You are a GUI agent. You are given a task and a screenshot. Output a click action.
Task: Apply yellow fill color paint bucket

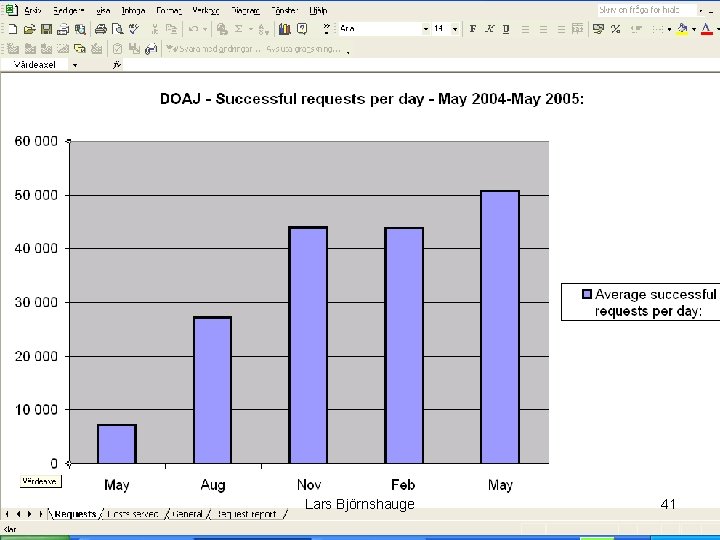[682, 29]
